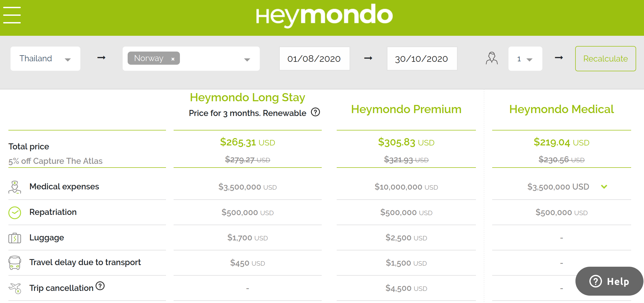Open the Thailand origin country dropdown
Viewport: 644px width, 303px height.
point(45,59)
